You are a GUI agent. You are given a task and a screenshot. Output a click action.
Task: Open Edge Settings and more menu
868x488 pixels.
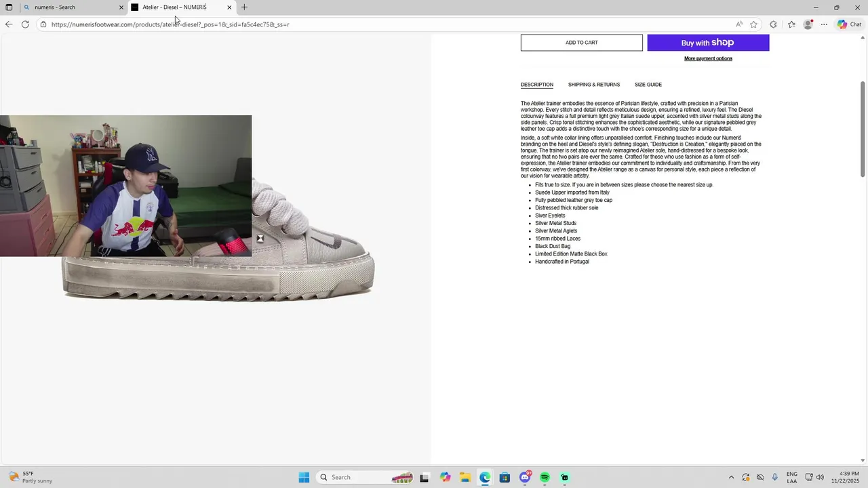click(824, 24)
